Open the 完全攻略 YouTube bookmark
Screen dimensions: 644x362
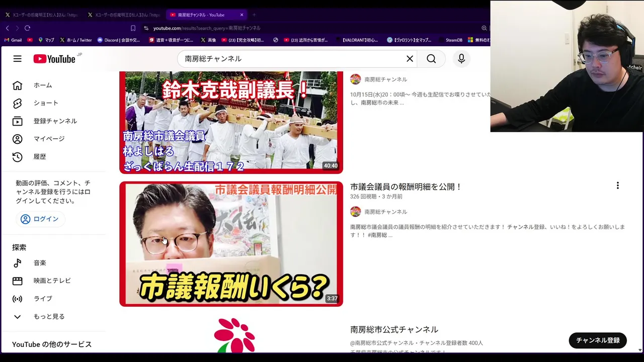click(243, 40)
